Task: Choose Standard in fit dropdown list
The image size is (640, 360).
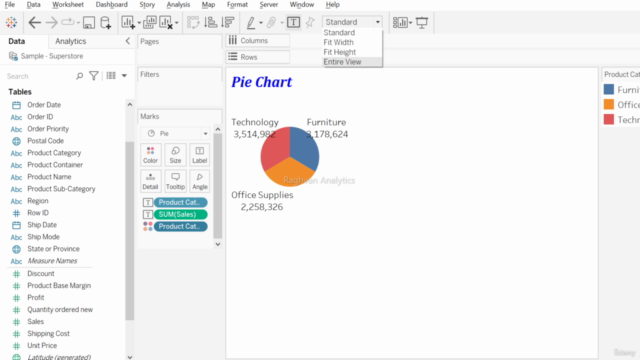Action: point(339,33)
